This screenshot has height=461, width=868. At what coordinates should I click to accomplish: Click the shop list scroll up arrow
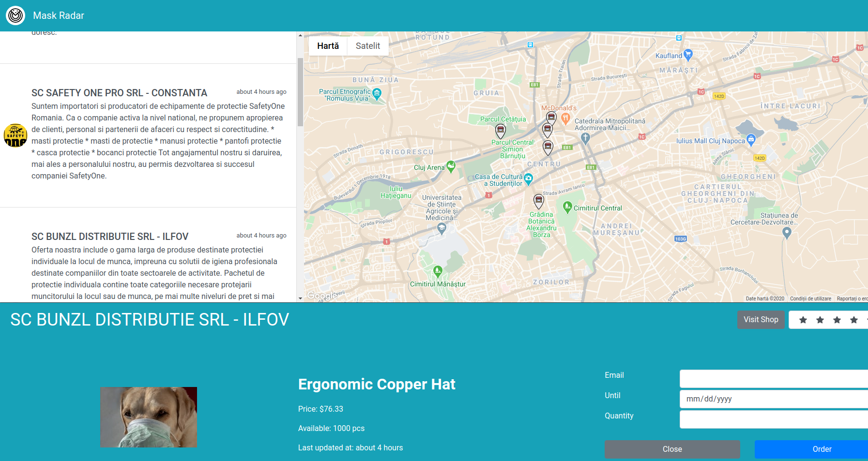(300, 35)
